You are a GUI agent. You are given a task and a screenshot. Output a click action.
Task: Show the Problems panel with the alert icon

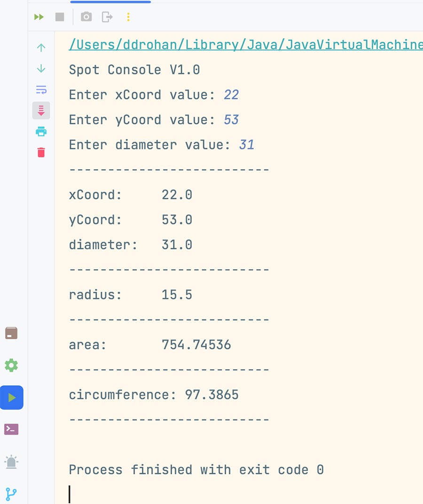coord(11,462)
